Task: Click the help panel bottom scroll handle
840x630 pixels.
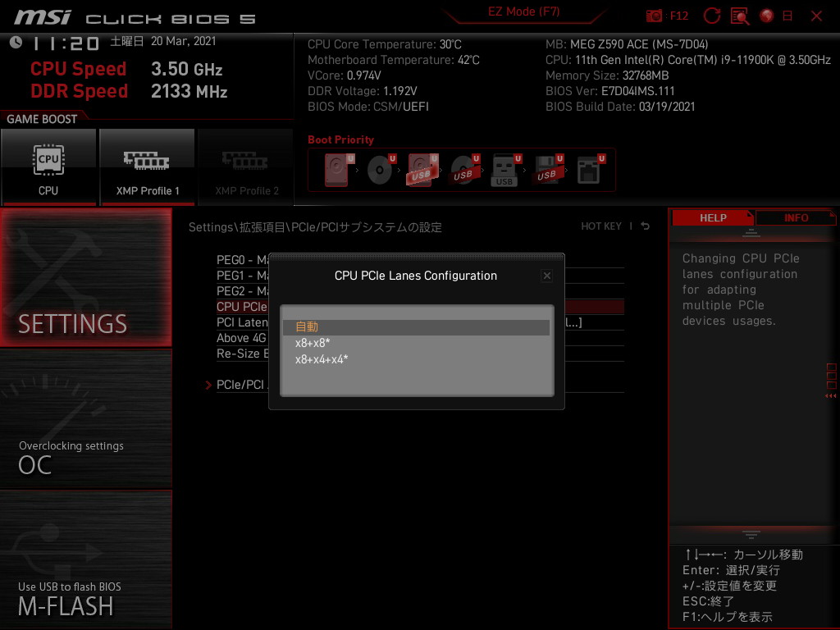Action: point(751,534)
